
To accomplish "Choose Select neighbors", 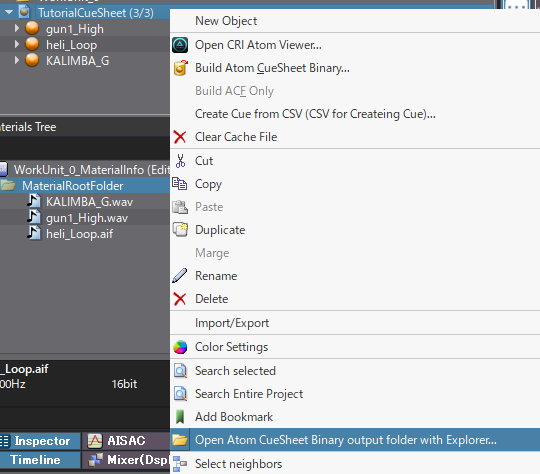I will 355,464.
